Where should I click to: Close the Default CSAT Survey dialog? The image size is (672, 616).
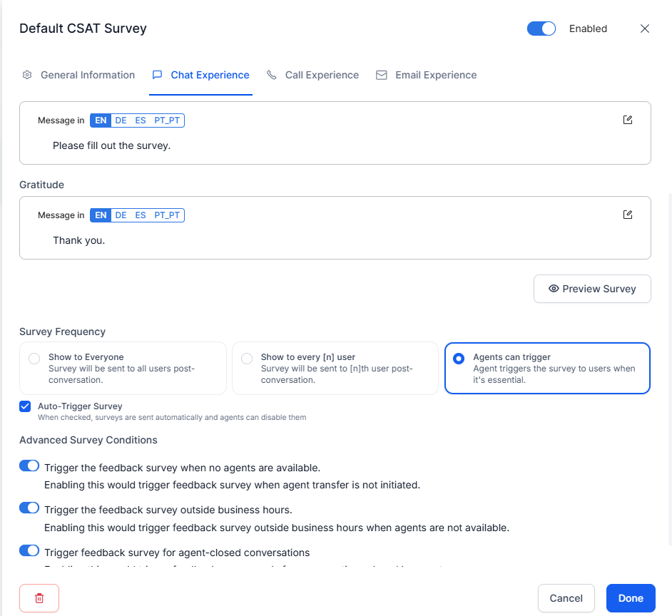645,29
